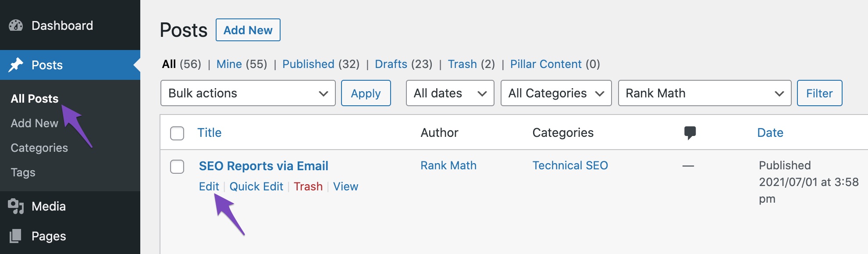The width and height of the screenshot is (868, 254).
Task: Click the Pages icon in sidebar
Action: [16, 236]
